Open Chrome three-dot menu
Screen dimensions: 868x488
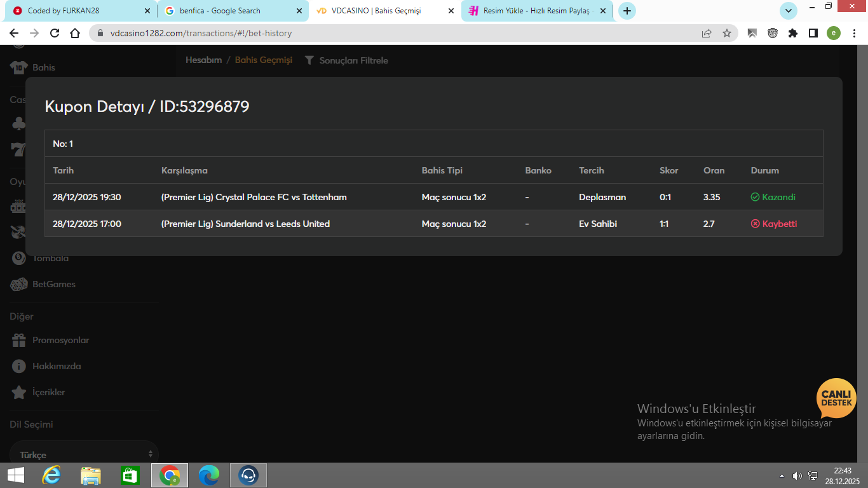pyautogui.click(x=854, y=33)
